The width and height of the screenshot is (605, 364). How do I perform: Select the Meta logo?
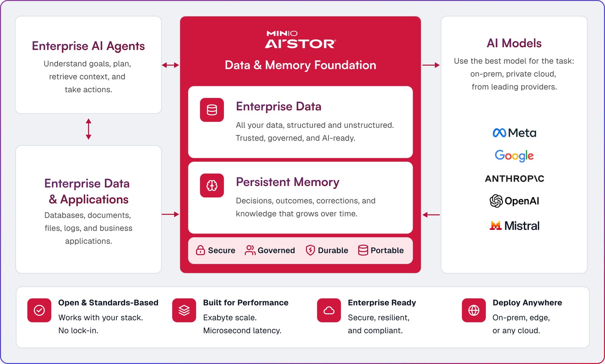click(514, 133)
